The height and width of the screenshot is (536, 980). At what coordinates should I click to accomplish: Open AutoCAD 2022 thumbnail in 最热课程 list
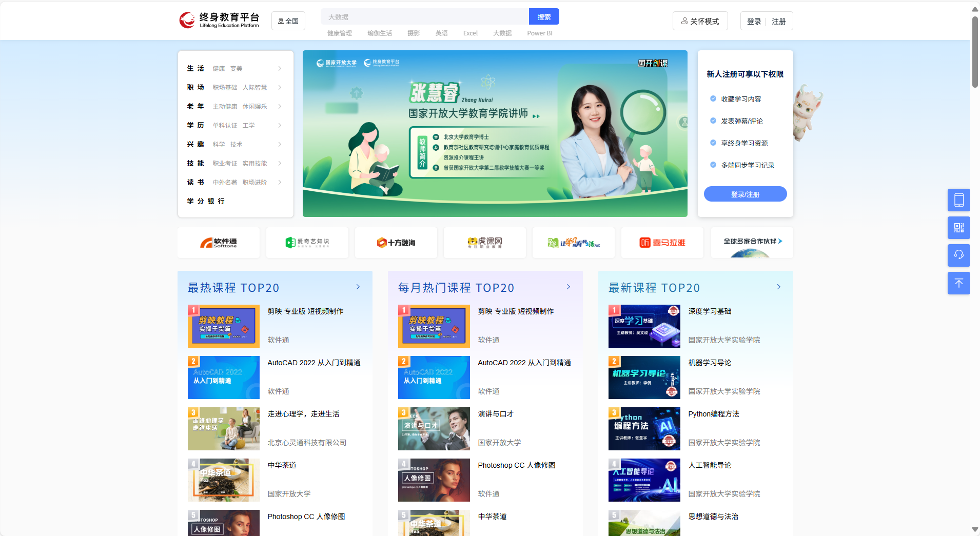pyautogui.click(x=224, y=378)
